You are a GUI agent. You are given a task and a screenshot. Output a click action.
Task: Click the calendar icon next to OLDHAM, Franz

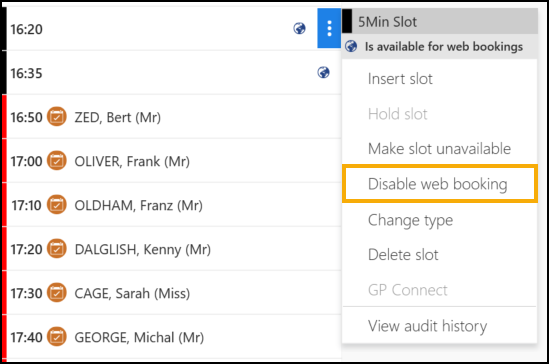57,205
